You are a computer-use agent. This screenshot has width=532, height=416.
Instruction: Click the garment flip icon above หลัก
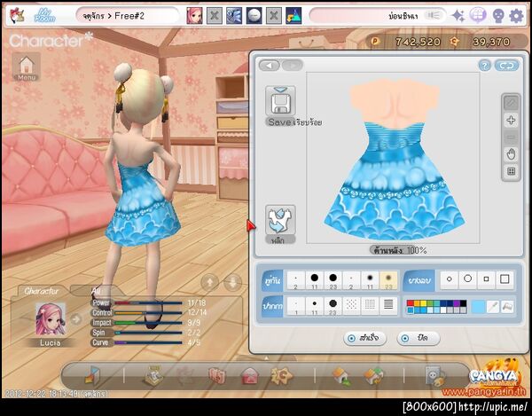(x=280, y=220)
